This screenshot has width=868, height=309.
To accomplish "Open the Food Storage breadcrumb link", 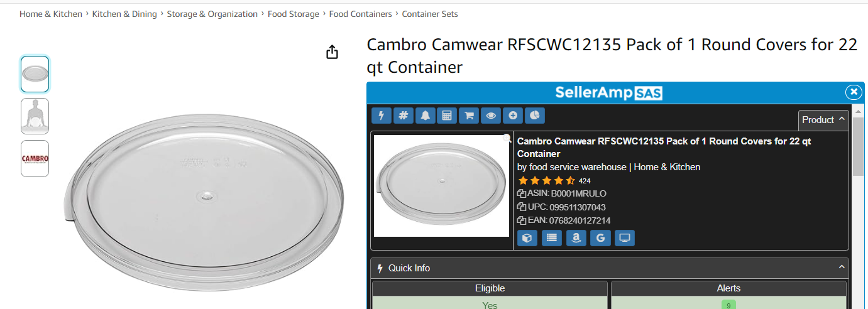I will [294, 14].
